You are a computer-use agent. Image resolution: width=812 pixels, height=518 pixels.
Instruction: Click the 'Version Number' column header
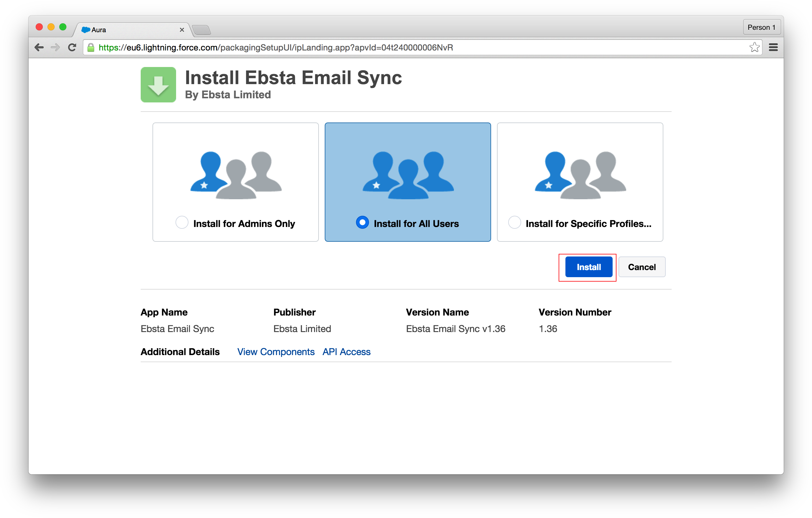(x=575, y=312)
